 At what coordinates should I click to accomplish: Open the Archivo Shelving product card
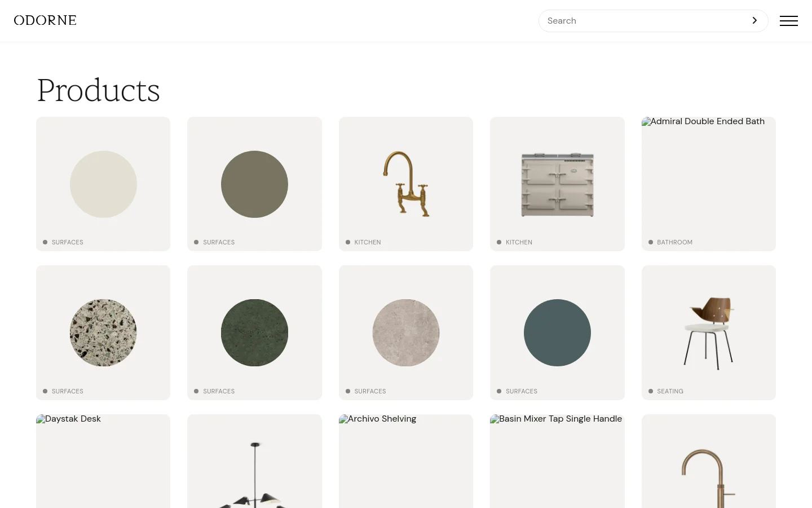click(406, 461)
